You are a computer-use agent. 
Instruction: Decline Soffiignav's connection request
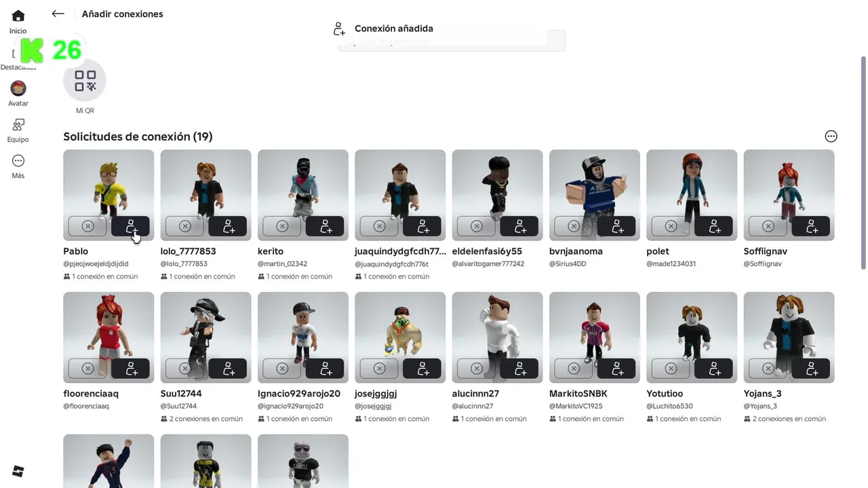(x=768, y=226)
